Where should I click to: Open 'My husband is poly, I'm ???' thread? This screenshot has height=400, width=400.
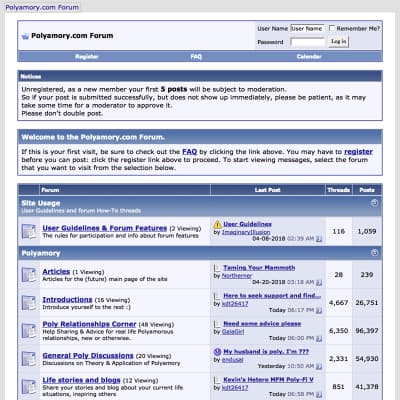[x=266, y=352]
